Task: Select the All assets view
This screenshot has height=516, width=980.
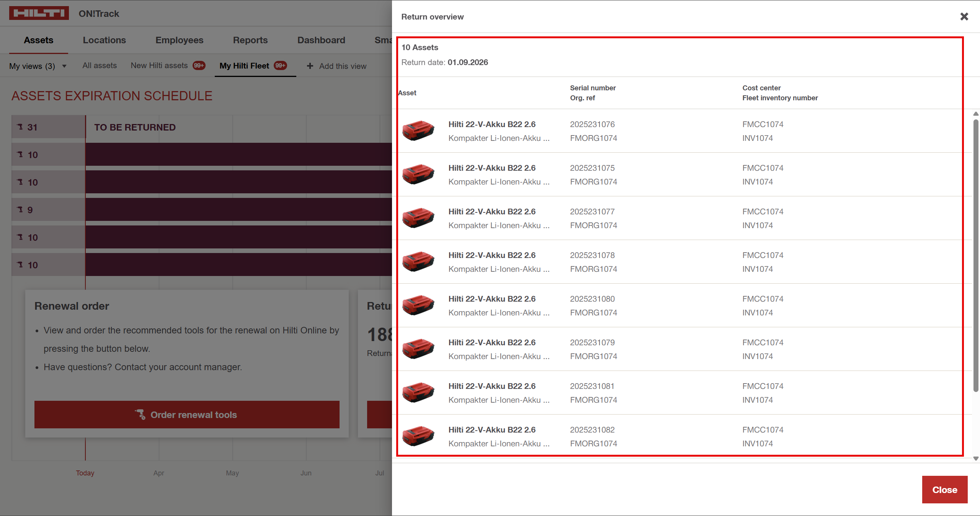Action: click(100, 65)
